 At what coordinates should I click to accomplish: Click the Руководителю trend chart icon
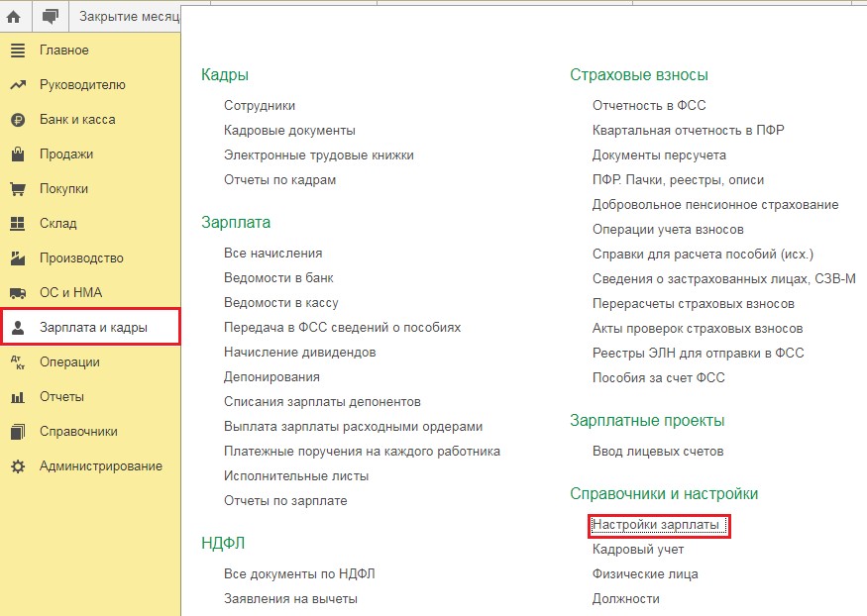18,85
